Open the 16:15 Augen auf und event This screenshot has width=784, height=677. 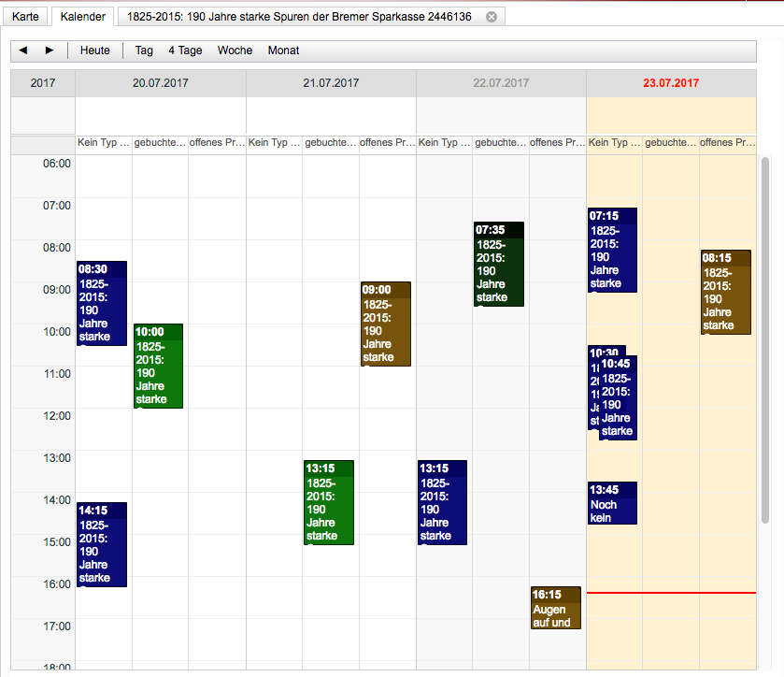pos(555,609)
